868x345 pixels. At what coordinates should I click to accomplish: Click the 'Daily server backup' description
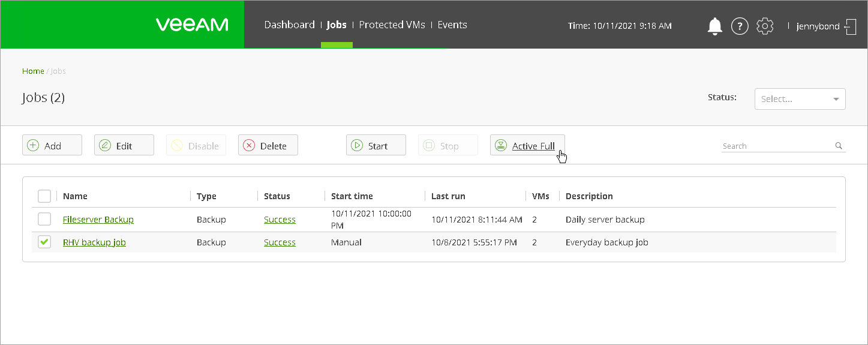tap(605, 220)
